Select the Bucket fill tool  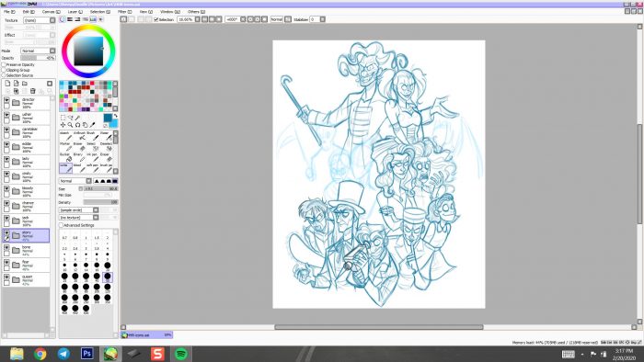65,157
